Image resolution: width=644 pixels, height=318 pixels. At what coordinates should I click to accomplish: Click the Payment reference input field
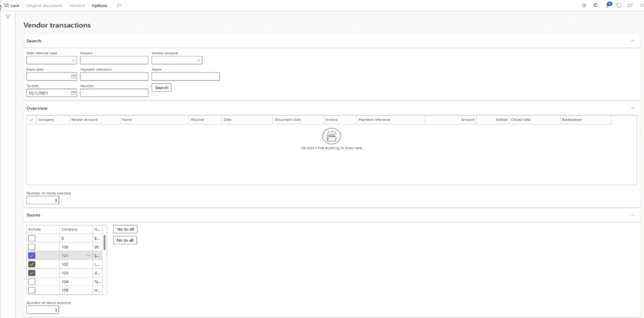(114, 77)
